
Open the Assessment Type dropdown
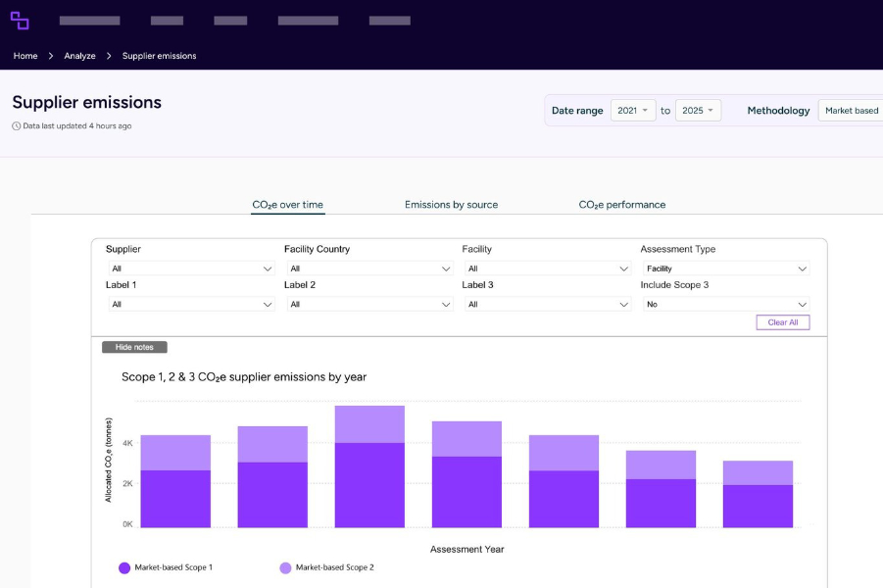[725, 268]
